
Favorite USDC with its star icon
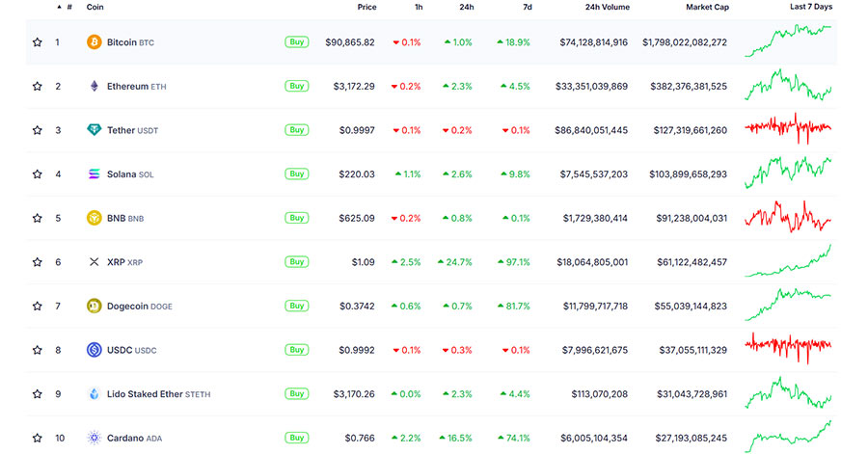coord(37,350)
